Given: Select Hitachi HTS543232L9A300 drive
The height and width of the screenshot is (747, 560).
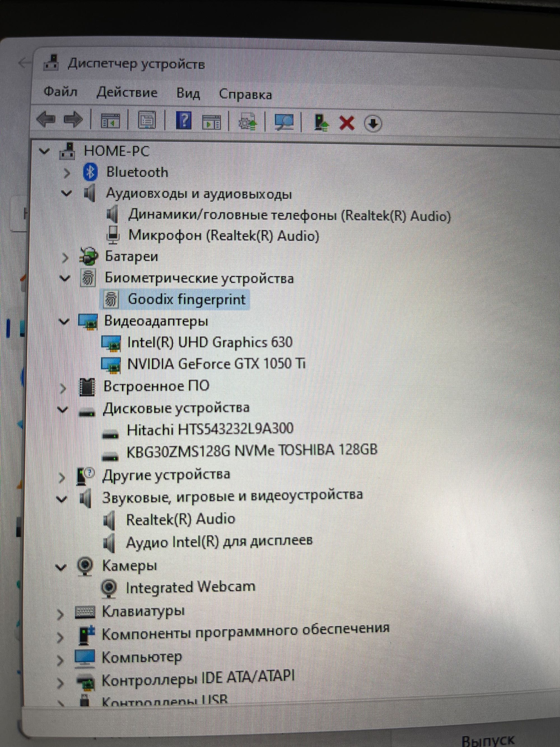Looking at the screenshot, I should 210,429.
